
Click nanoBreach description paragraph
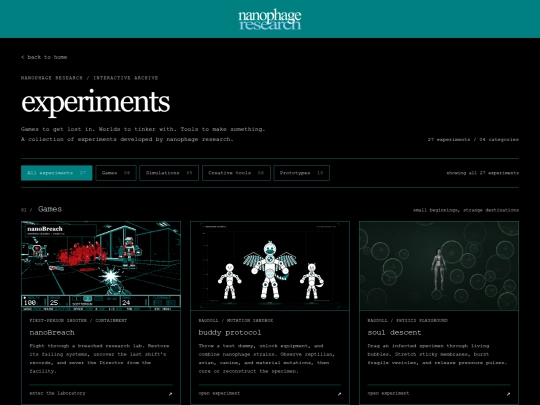click(x=100, y=359)
